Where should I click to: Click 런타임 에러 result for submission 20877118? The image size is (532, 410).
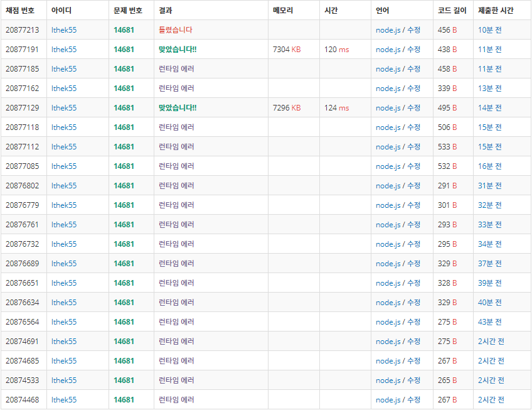point(176,127)
